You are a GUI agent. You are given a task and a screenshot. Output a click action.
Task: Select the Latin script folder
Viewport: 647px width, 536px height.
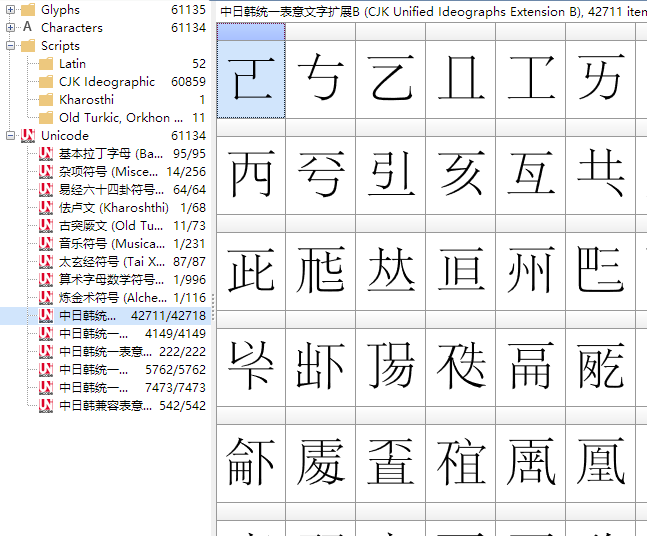tap(72, 64)
